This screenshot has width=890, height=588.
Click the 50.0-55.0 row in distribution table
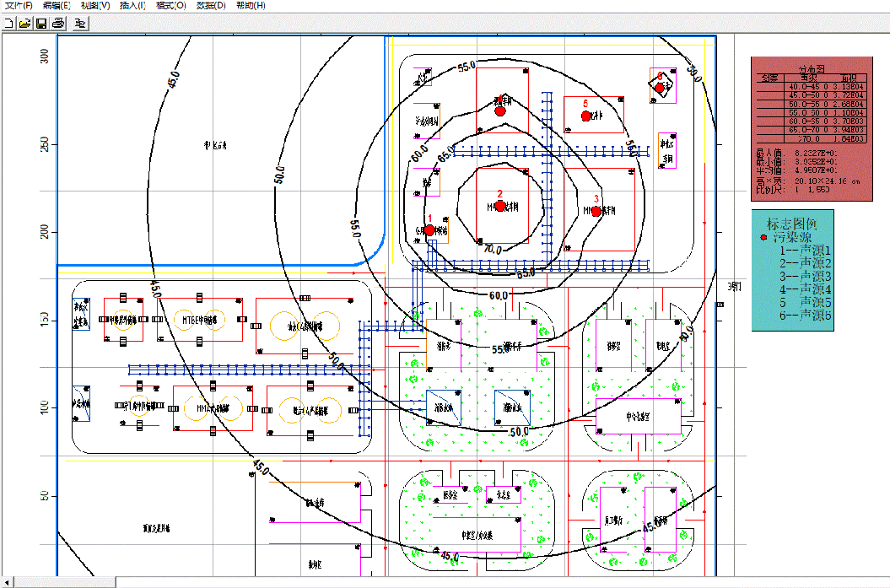812,104
